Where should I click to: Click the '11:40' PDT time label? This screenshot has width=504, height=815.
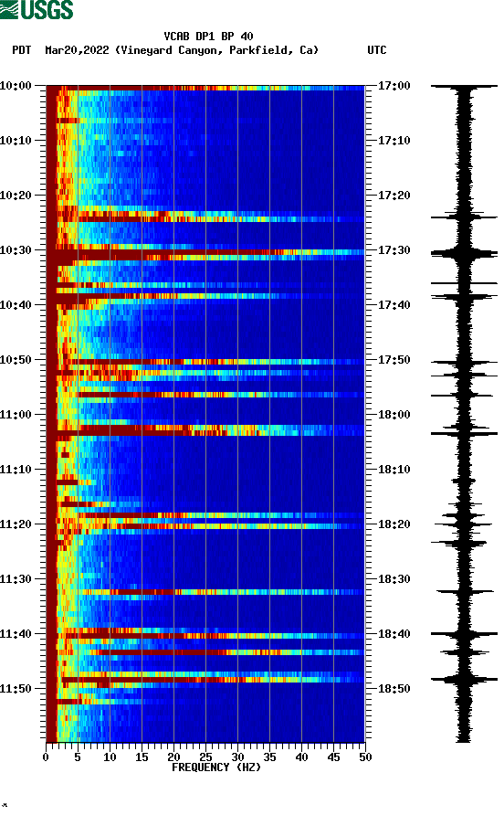(16, 633)
